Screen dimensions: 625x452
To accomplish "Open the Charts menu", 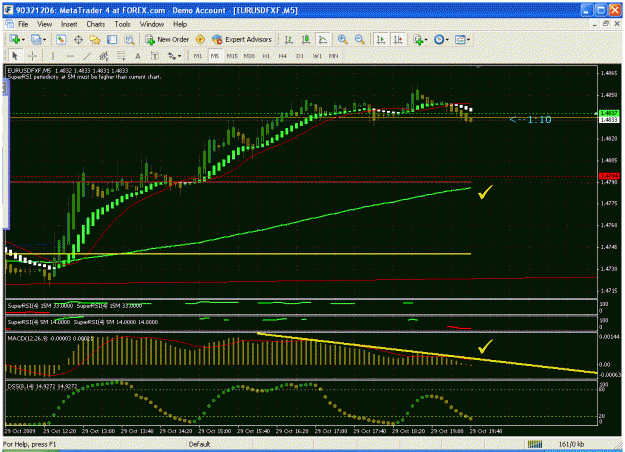I will 96,24.
